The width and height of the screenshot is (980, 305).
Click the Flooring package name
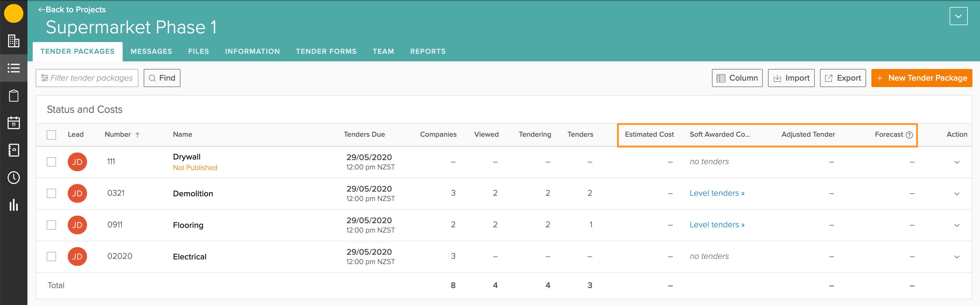pos(188,226)
